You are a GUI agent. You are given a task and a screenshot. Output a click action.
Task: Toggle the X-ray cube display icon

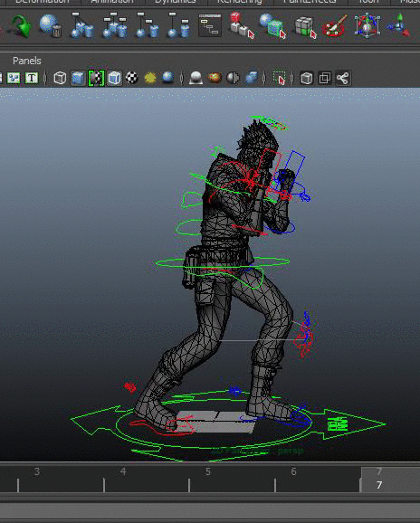click(307, 78)
